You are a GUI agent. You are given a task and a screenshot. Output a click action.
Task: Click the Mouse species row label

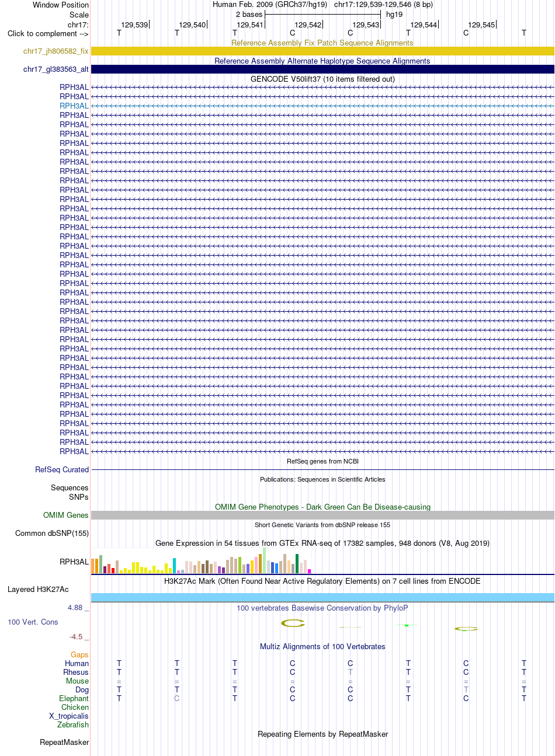coord(78,681)
